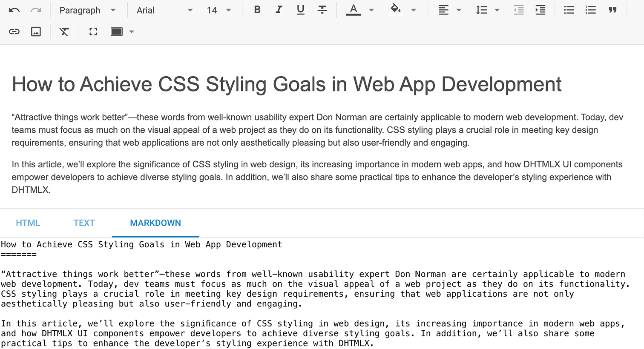
Task: Clear text formatting
Action: [64, 31]
